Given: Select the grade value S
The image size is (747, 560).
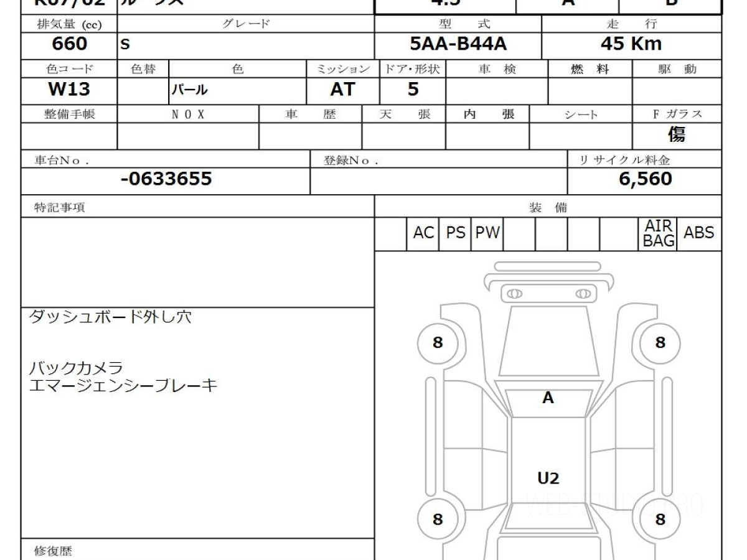Looking at the screenshot, I should coord(125,45).
